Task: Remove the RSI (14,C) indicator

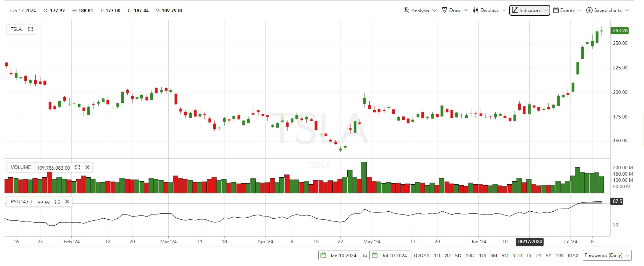Action: click(67, 202)
